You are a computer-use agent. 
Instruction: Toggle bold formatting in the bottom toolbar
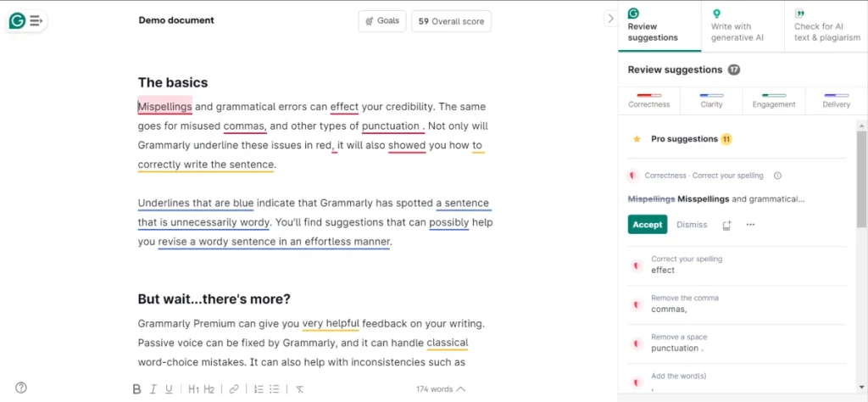coord(136,389)
